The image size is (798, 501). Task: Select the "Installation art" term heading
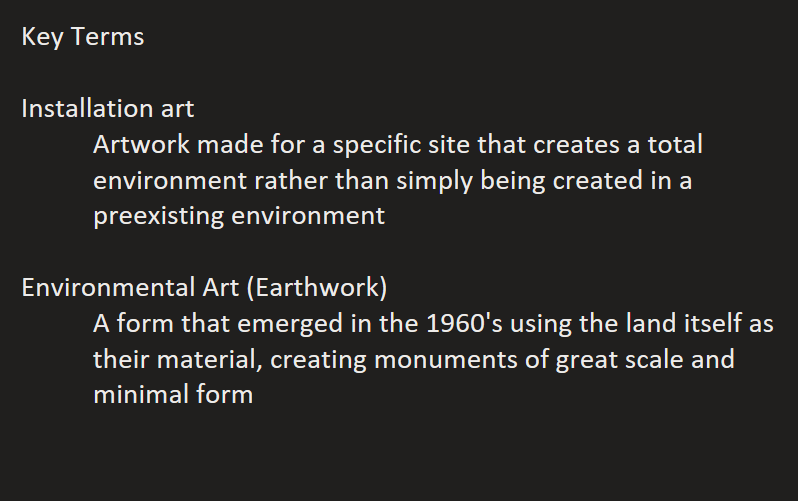(x=108, y=108)
